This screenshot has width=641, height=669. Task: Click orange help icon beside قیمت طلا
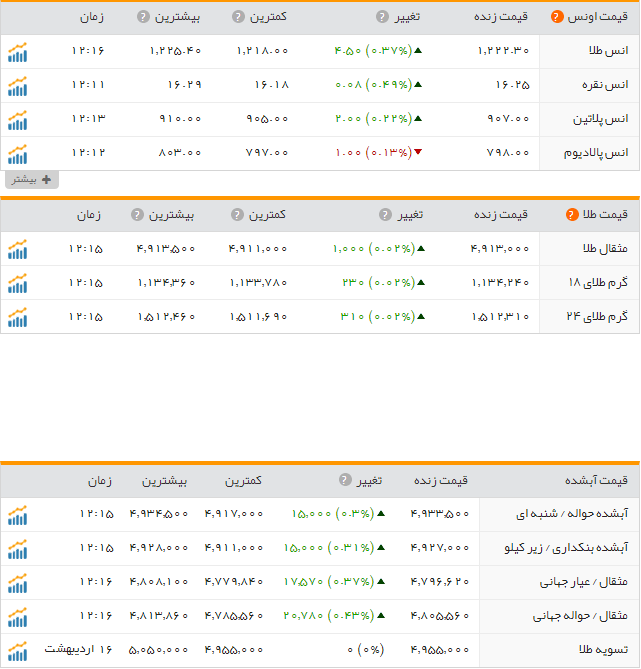click(x=572, y=215)
